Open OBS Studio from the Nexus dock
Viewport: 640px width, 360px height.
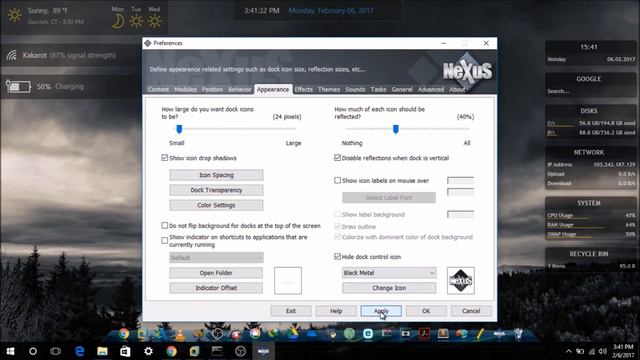(217, 334)
